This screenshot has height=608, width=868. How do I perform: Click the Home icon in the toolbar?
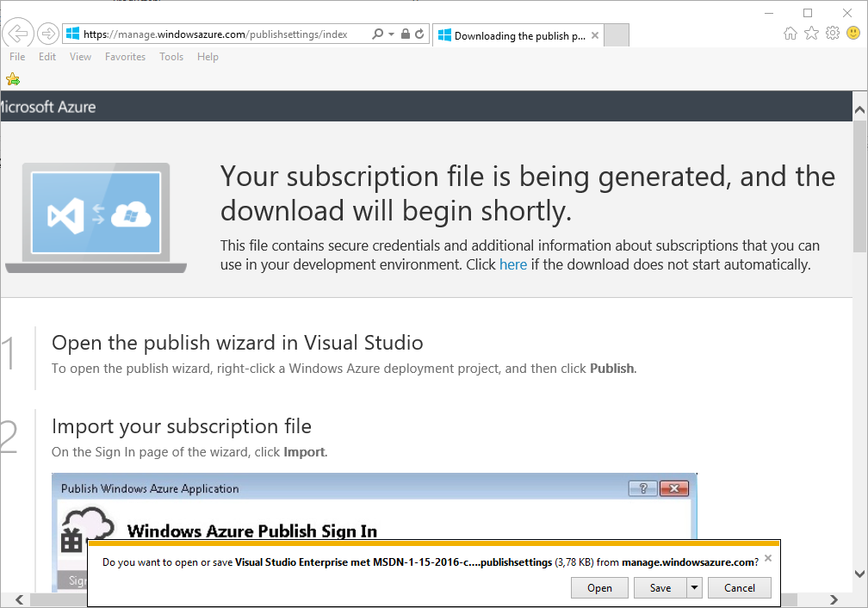pos(790,34)
